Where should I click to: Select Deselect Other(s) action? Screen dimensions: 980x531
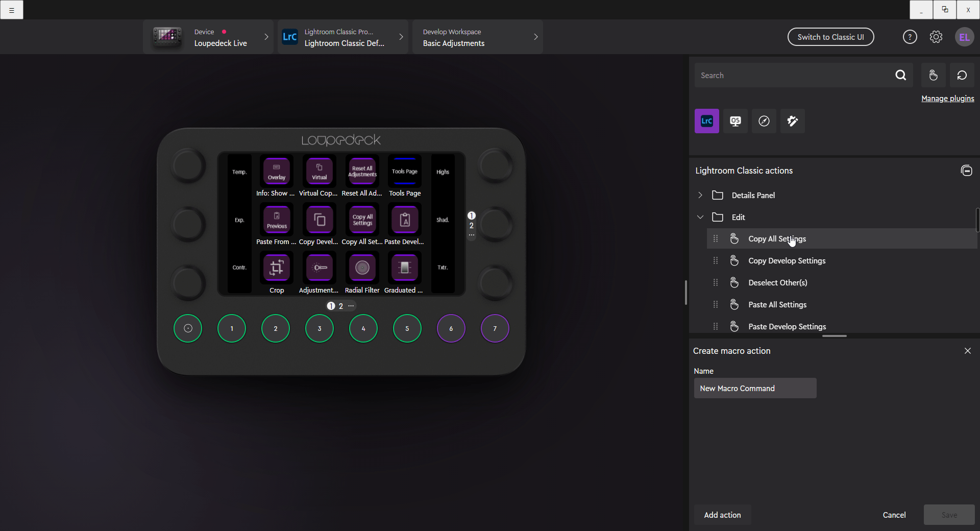pos(777,283)
